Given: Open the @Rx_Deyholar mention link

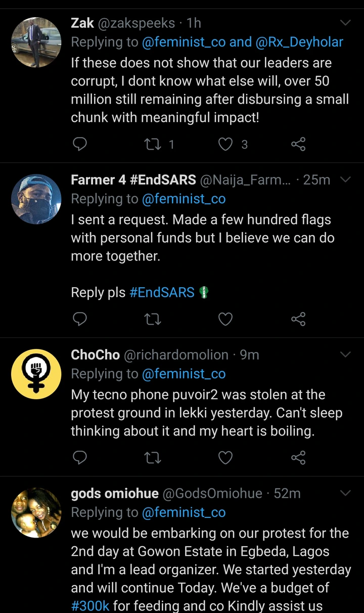Looking at the screenshot, I should click(x=300, y=42).
